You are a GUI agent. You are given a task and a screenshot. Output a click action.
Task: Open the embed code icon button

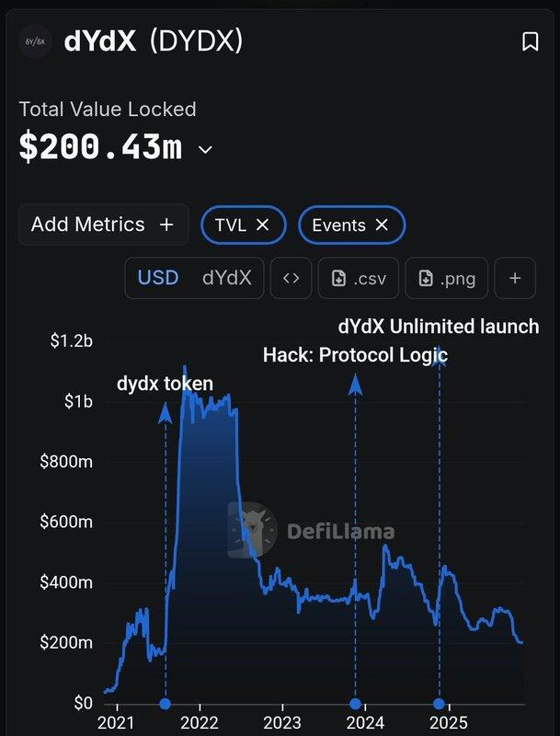point(291,278)
